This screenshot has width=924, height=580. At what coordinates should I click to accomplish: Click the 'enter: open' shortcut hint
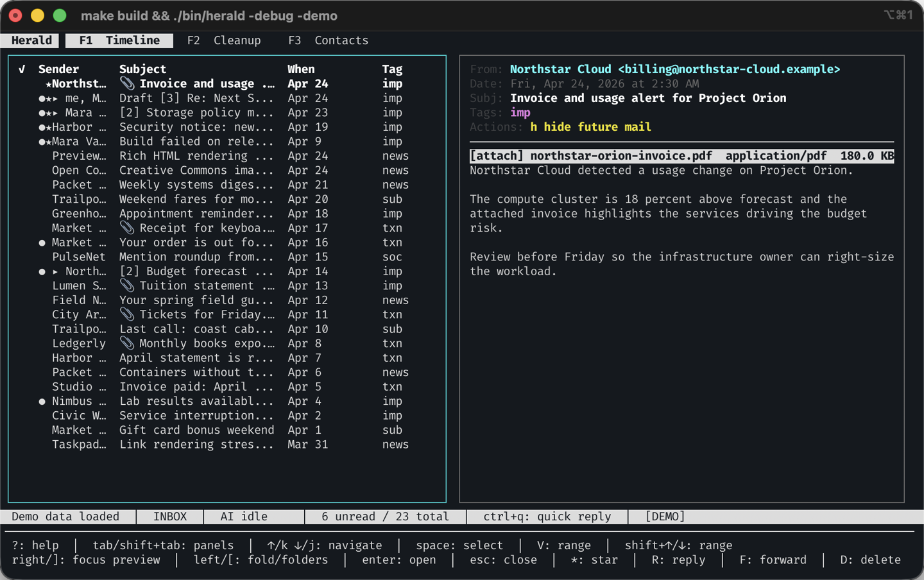399,560
